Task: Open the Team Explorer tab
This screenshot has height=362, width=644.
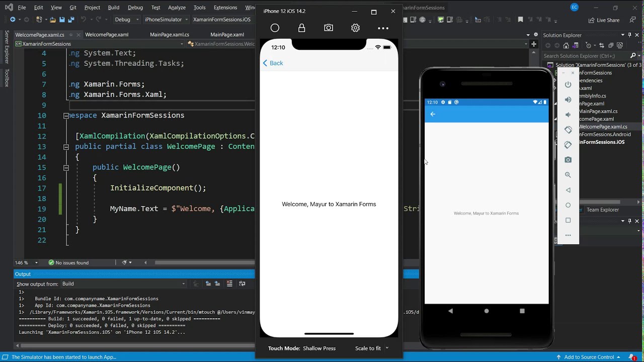Action: [603, 210]
